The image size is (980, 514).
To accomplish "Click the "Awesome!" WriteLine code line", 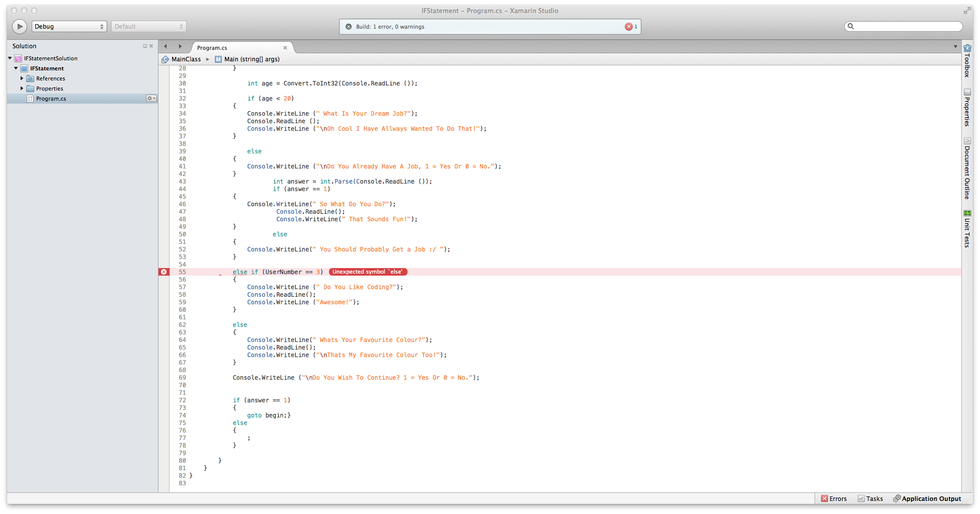I will 303,302.
